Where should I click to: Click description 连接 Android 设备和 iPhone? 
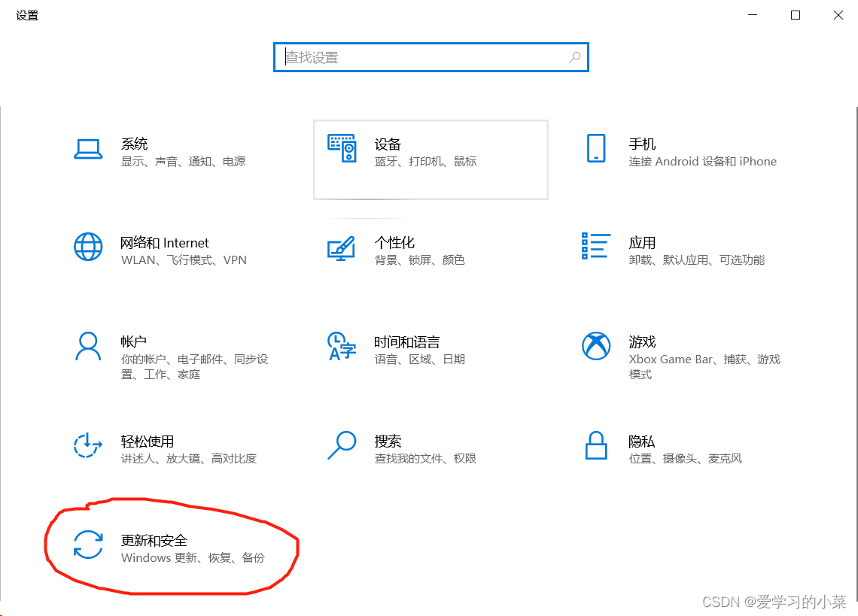click(703, 162)
